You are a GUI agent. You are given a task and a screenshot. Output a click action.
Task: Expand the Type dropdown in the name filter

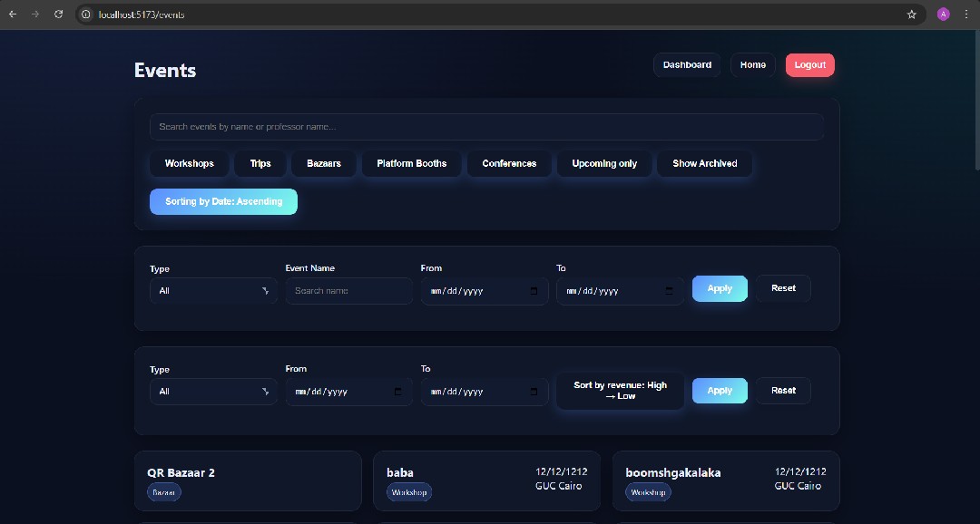pyautogui.click(x=213, y=291)
